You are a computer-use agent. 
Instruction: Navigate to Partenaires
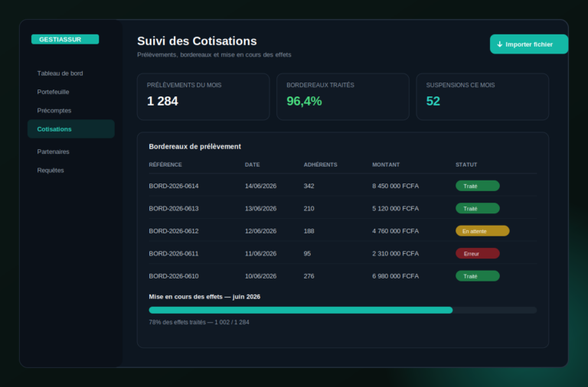point(53,151)
